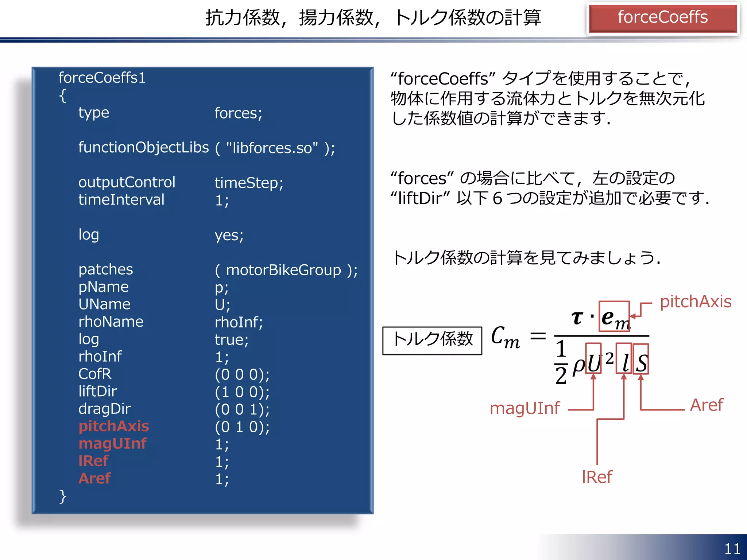
Task: Click the red forceCoeffs badge
Action: (x=662, y=18)
